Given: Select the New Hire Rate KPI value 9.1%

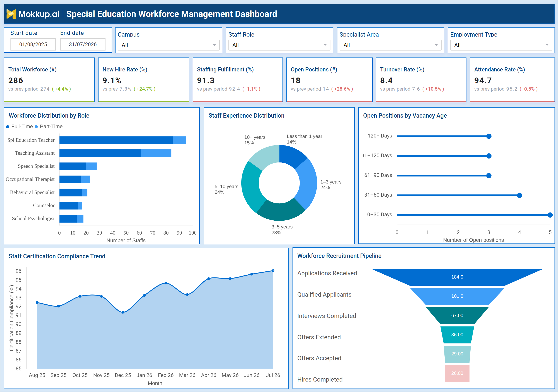Looking at the screenshot, I should 112,80.
